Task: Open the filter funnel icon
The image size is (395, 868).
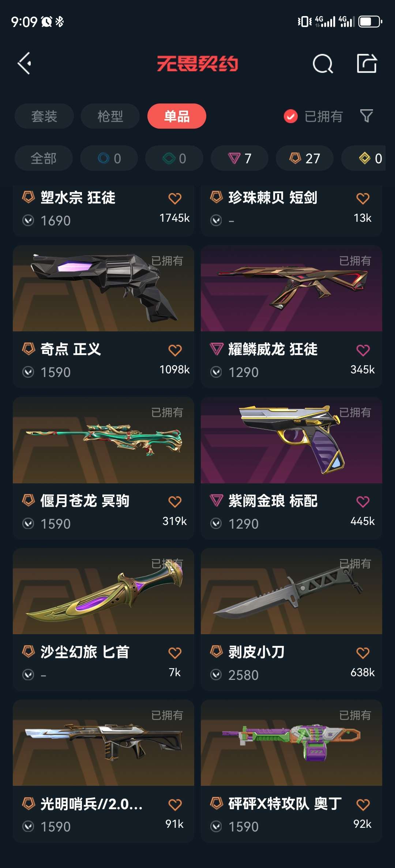Action: tap(366, 116)
